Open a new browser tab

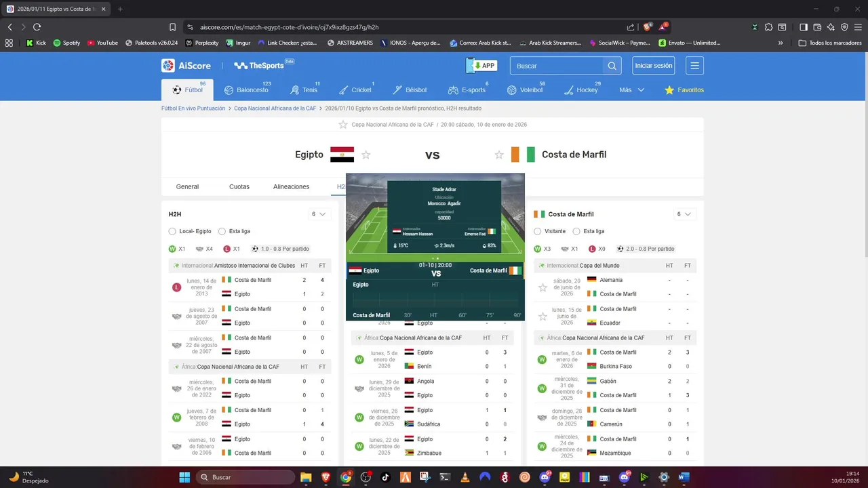120,9
